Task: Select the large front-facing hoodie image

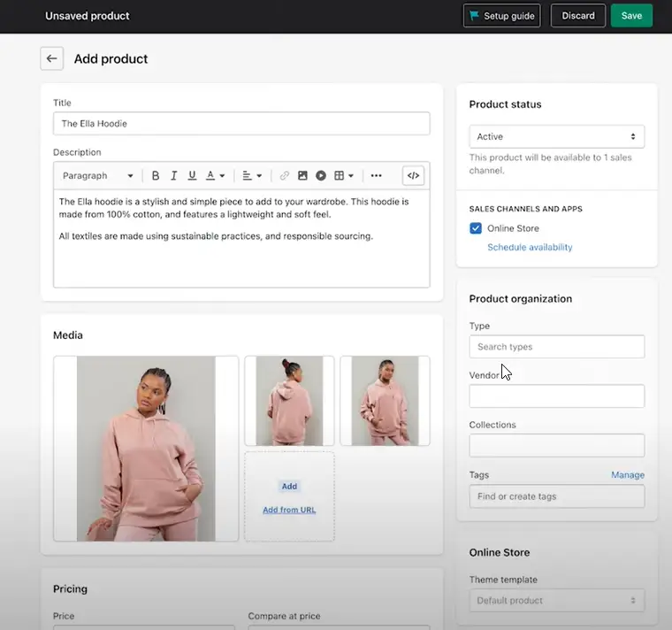Action: coord(146,449)
